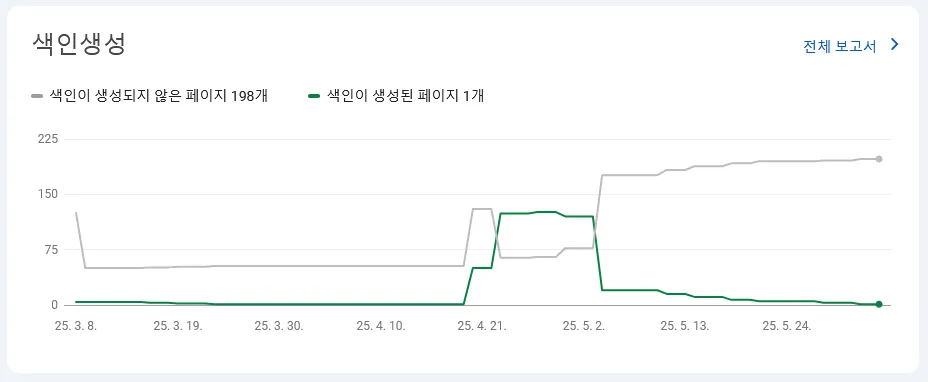
Task: Click the 색인생성 card title
Action: [x=78, y=44]
